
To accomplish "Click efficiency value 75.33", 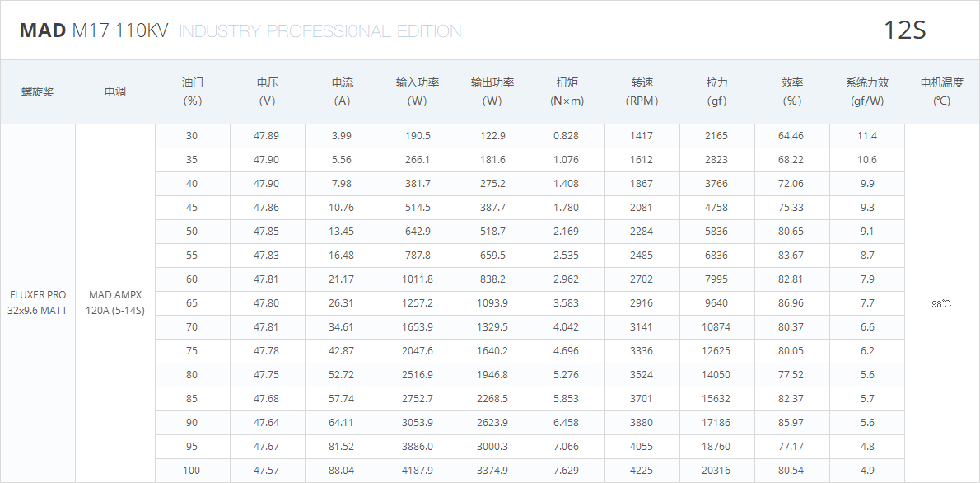I will [791, 208].
